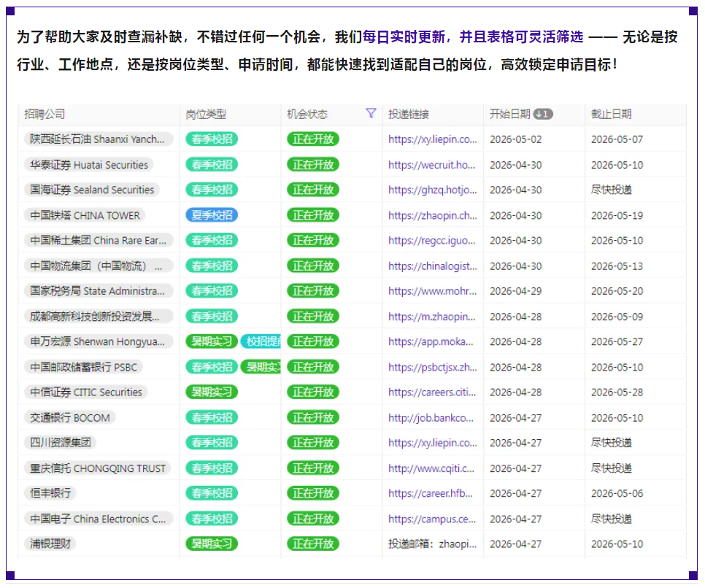This screenshot has width=705, height=588.
Task: Click the 岗位类型 column header
Action: (206, 115)
